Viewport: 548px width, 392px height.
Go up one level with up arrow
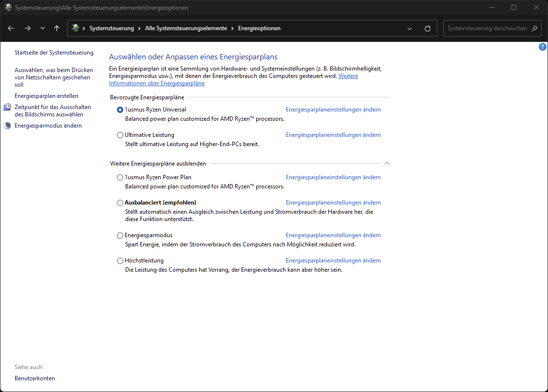[57, 28]
